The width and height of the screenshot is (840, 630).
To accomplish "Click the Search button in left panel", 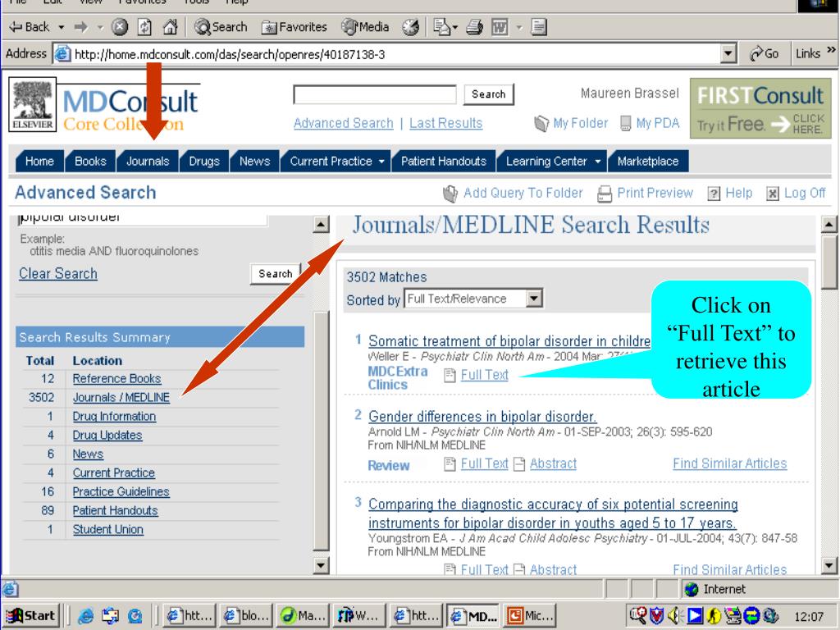I will (276, 274).
